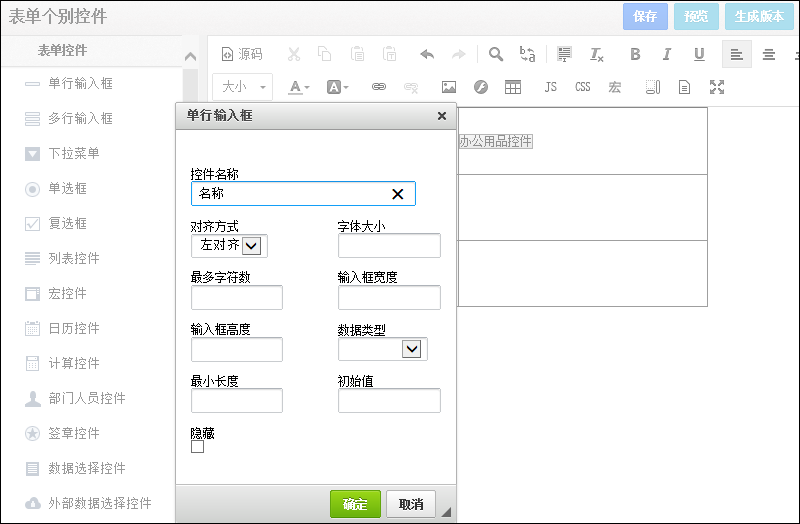Click the select all icon
The width and height of the screenshot is (800, 524).
click(x=564, y=54)
